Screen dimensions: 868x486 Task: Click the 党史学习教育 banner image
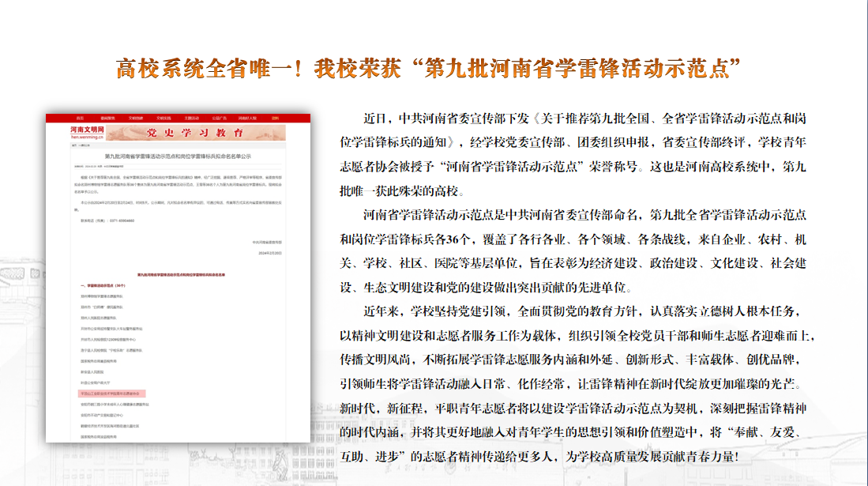(x=196, y=131)
